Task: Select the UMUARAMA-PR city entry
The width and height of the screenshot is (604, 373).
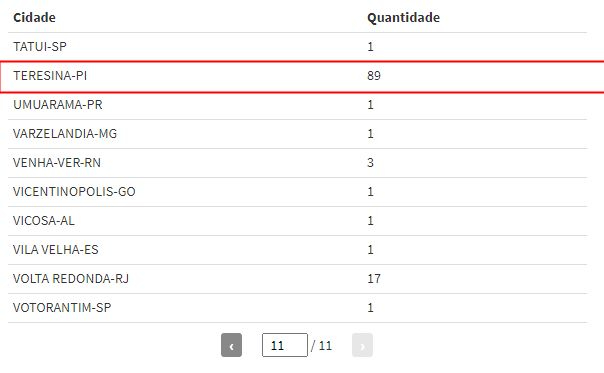Action: click(58, 105)
